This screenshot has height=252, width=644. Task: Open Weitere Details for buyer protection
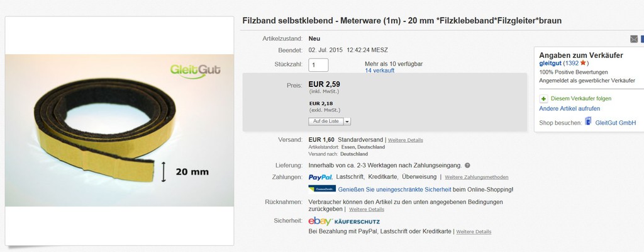(474, 231)
